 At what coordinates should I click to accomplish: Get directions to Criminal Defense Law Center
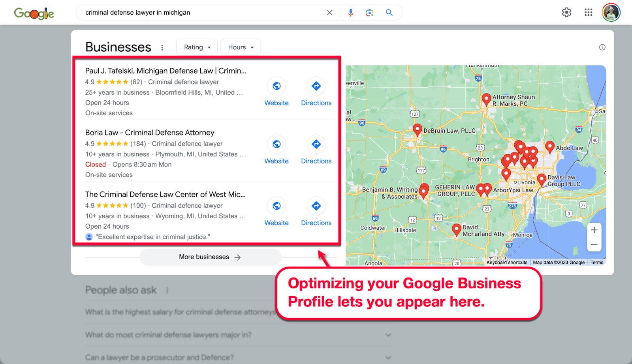316,206
